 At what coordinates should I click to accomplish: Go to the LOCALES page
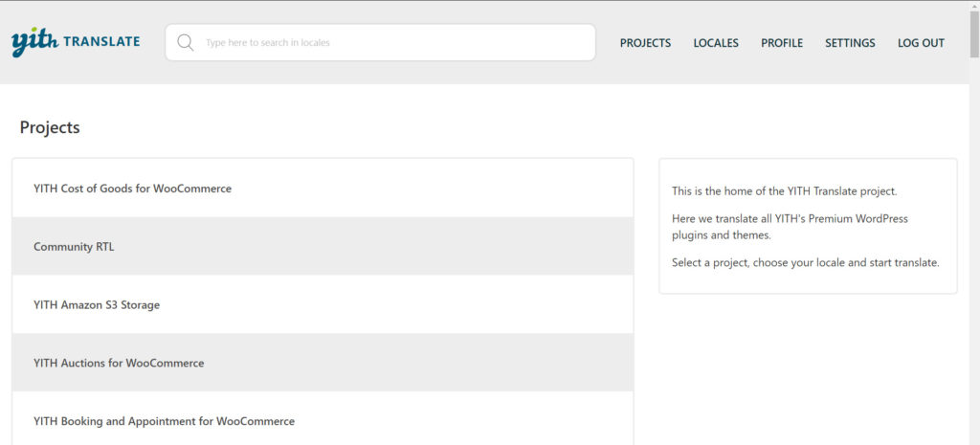(716, 43)
